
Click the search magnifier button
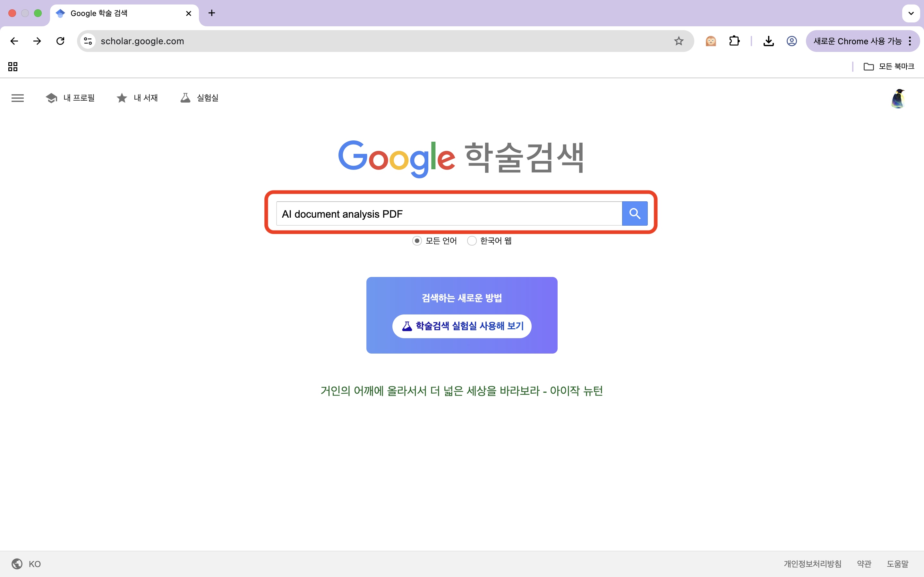[x=635, y=213]
